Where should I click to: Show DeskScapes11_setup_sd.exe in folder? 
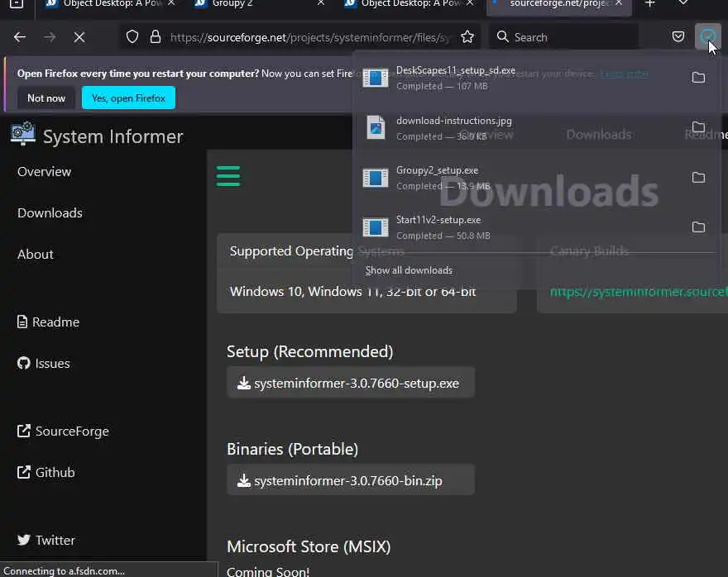point(698,78)
